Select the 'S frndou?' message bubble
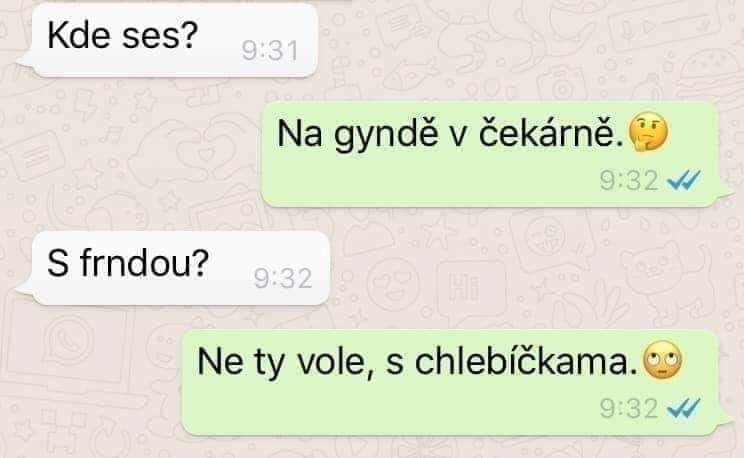 point(173,268)
